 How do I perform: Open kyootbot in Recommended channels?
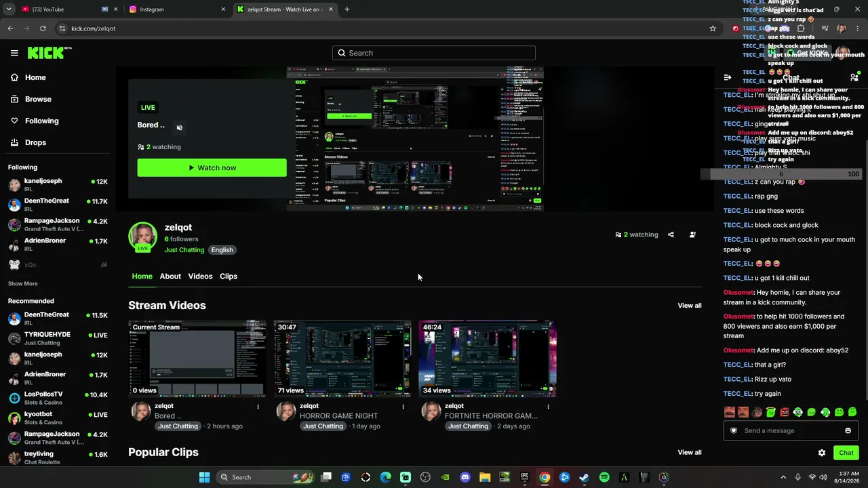pyautogui.click(x=58, y=418)
